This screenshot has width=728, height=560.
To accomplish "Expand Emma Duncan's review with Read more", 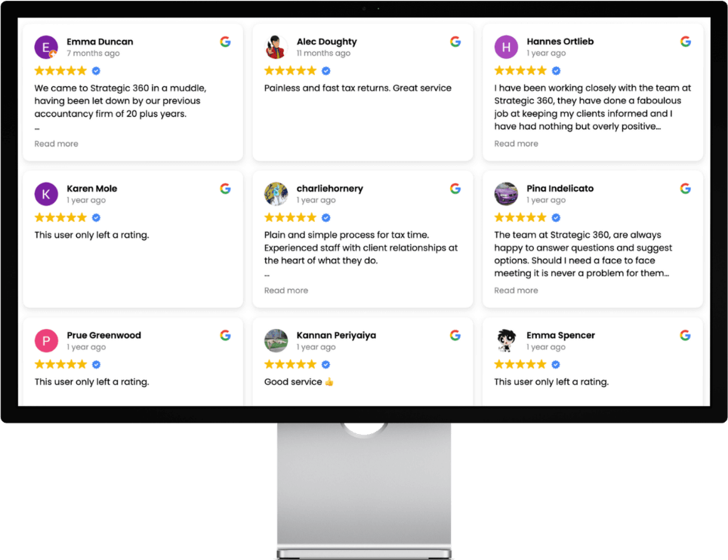I will tap(56, 144).
